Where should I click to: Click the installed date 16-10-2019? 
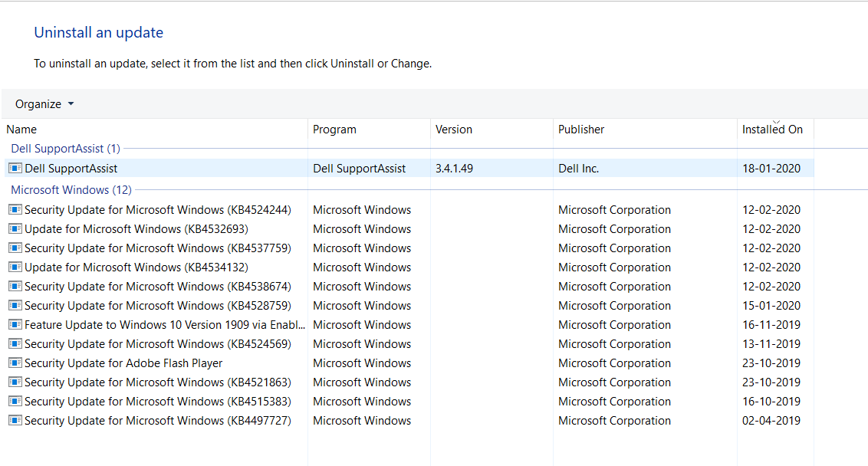point(771,402)
